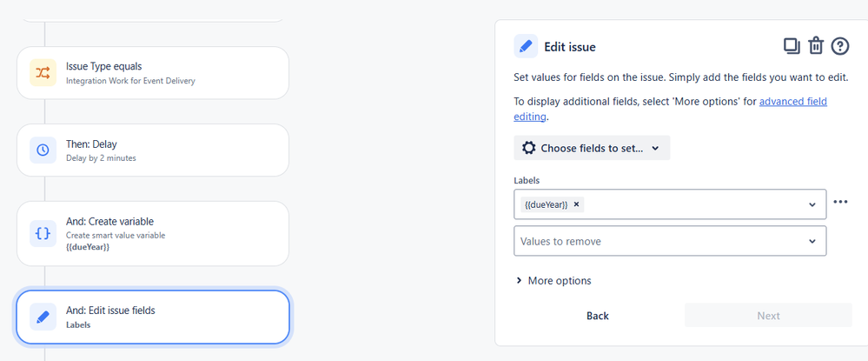
Task: Click the gear icon in Choose fields button
Action: (x=528, y=148)
